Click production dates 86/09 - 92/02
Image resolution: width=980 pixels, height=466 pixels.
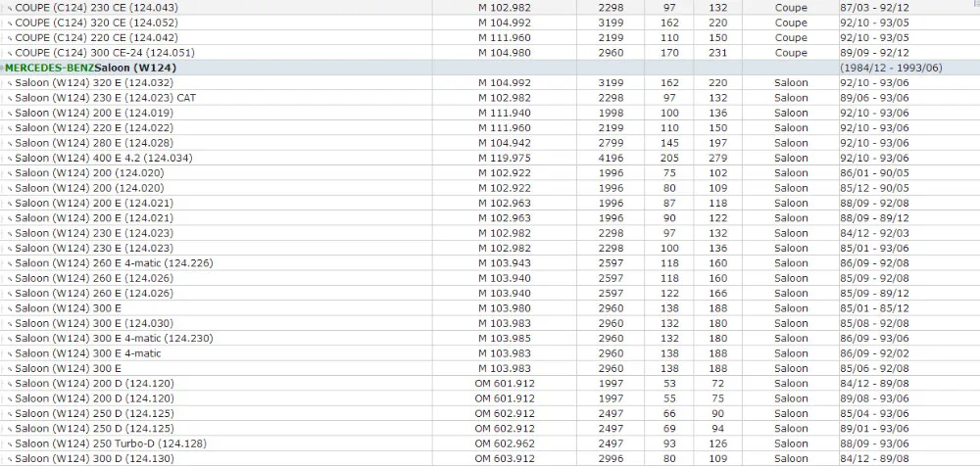[874, 353]
